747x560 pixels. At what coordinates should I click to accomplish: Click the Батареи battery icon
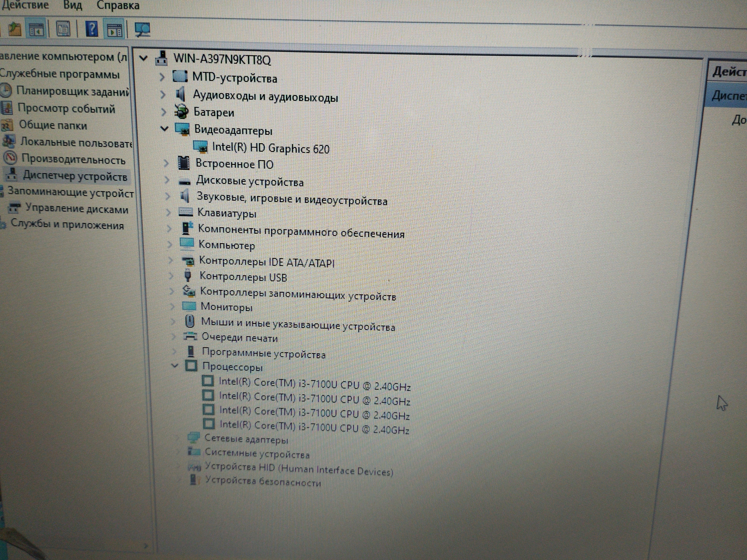tap(181, 112)
